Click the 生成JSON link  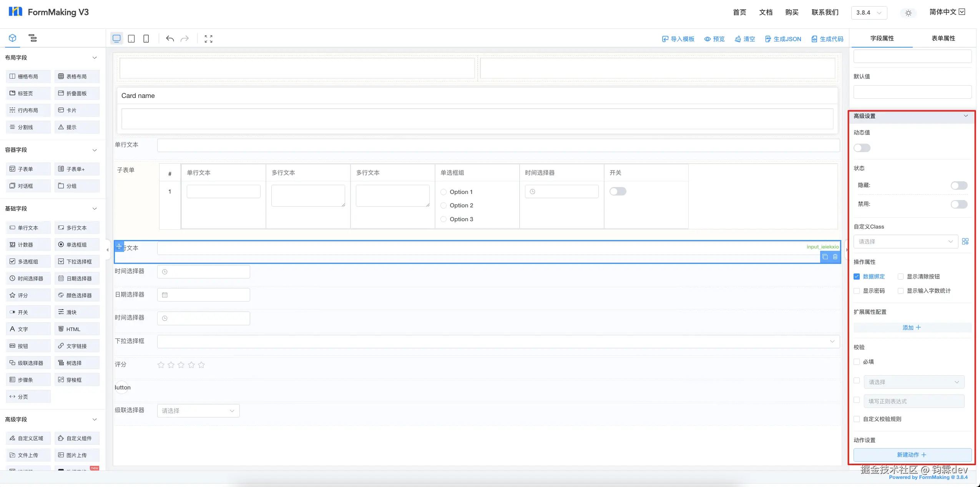coord(783,39)
